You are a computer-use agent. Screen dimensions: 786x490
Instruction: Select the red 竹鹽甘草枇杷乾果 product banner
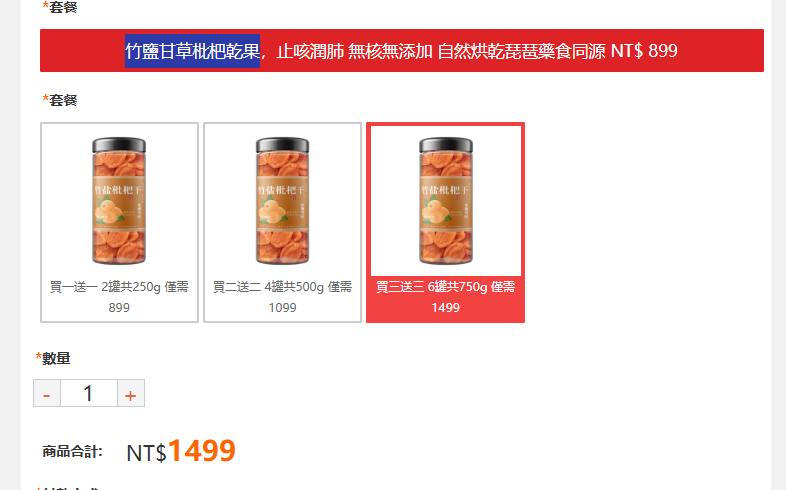(x=402, y=51)
